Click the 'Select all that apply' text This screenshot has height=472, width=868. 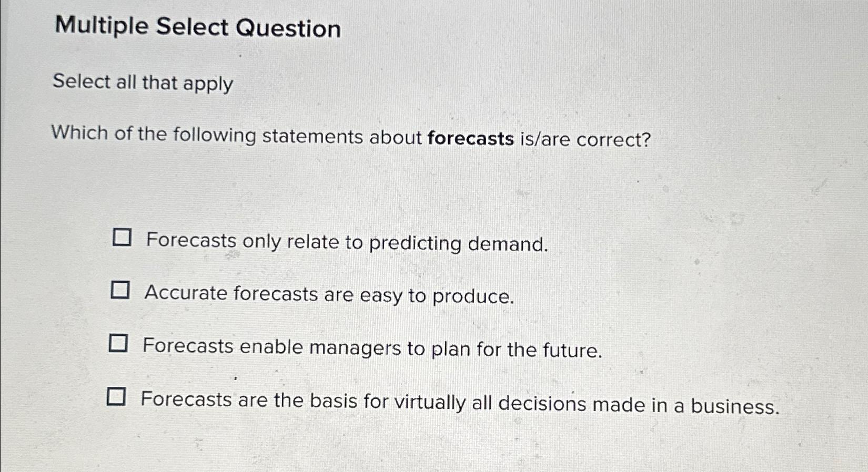point(141,83)
